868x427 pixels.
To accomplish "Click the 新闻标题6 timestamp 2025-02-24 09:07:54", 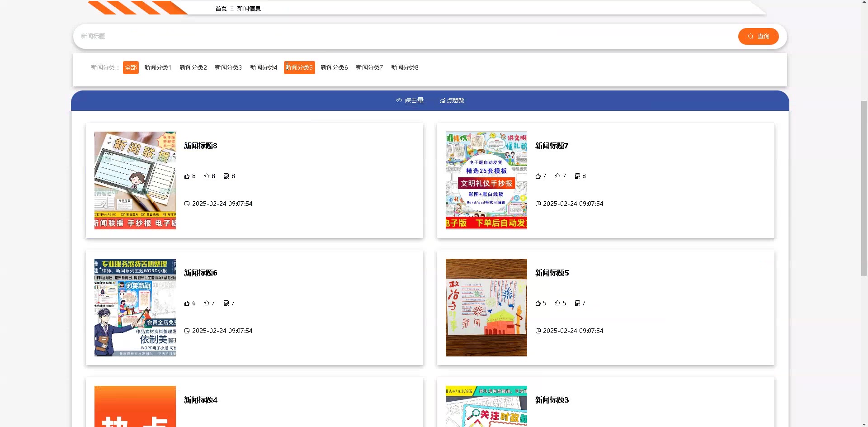I will pos(222,331).
